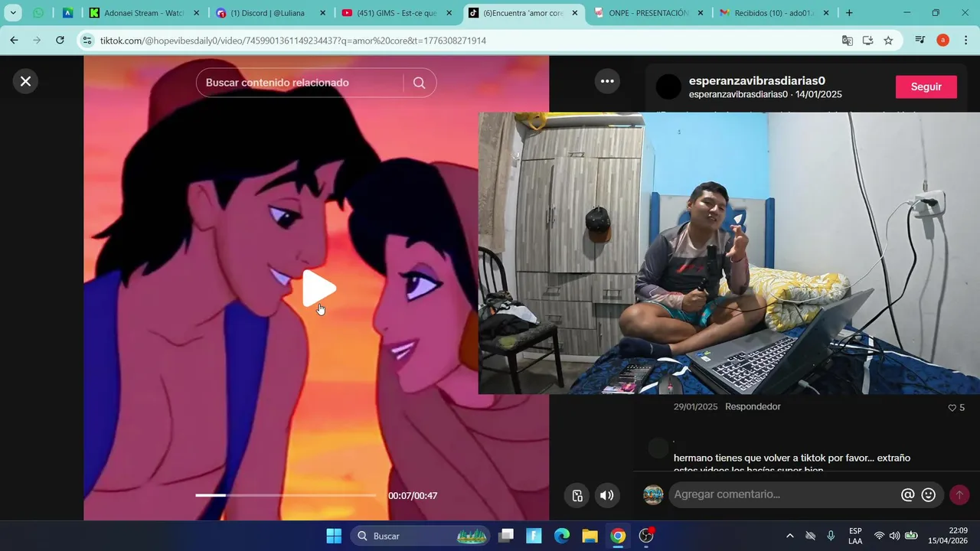View site information icon in address bar
The width and height of the screenshot is (980, 551).
click(87, 41)
